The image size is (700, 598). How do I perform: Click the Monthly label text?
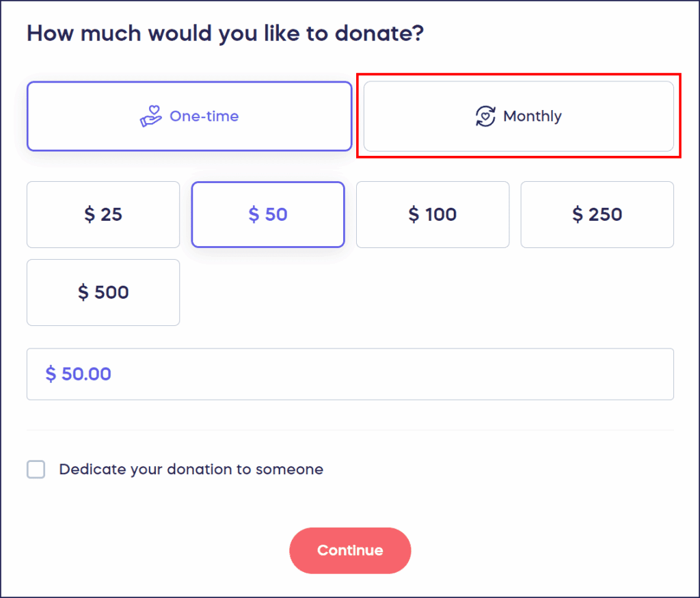pyautogui.click(x=532, y=116)
